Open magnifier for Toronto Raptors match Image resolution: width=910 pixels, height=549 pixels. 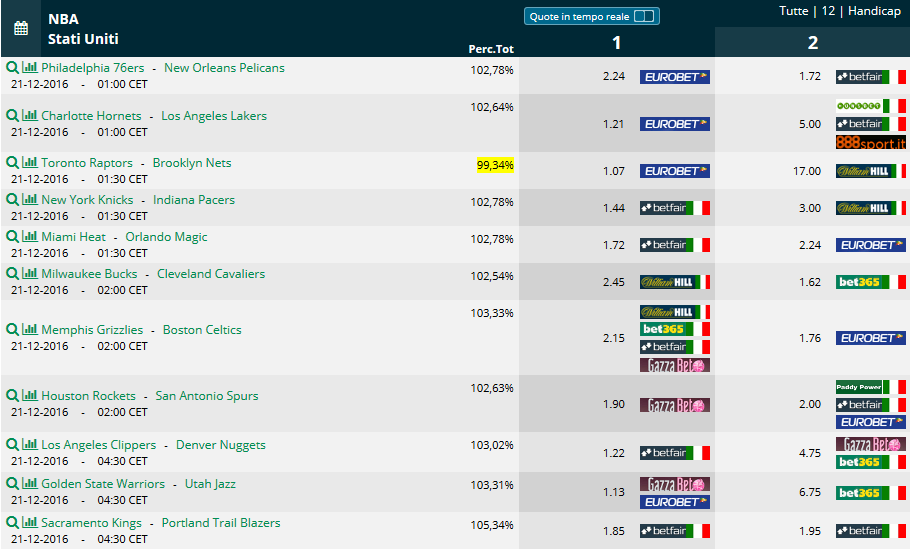12,162
